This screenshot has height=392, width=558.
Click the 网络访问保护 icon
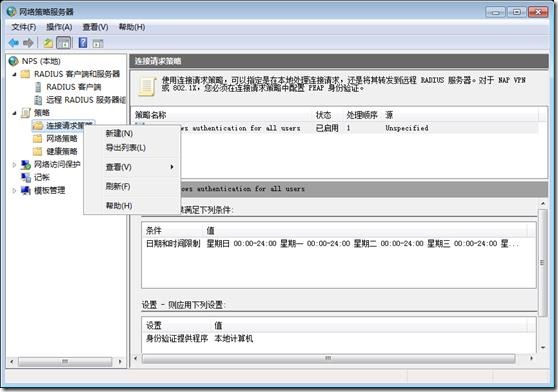click(26, 164)
